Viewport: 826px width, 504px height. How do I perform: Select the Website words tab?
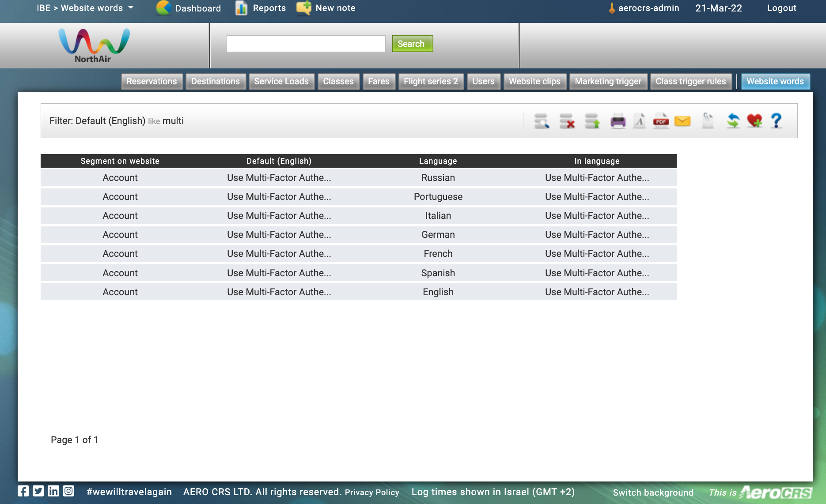tap(775, 81)
